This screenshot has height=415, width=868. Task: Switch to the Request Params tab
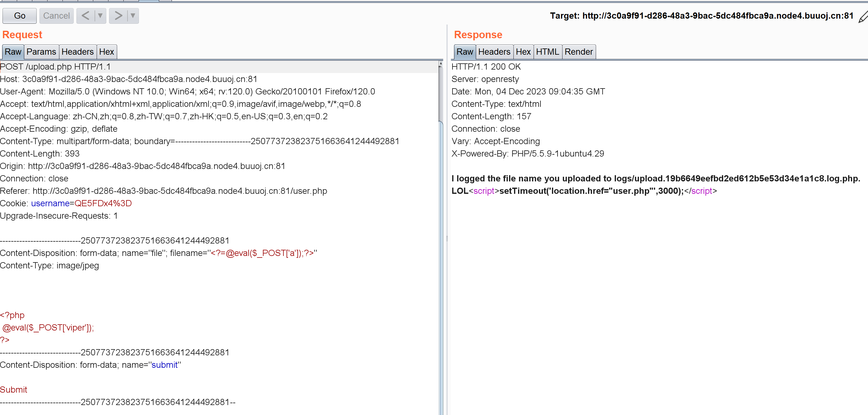pos(41,52)
